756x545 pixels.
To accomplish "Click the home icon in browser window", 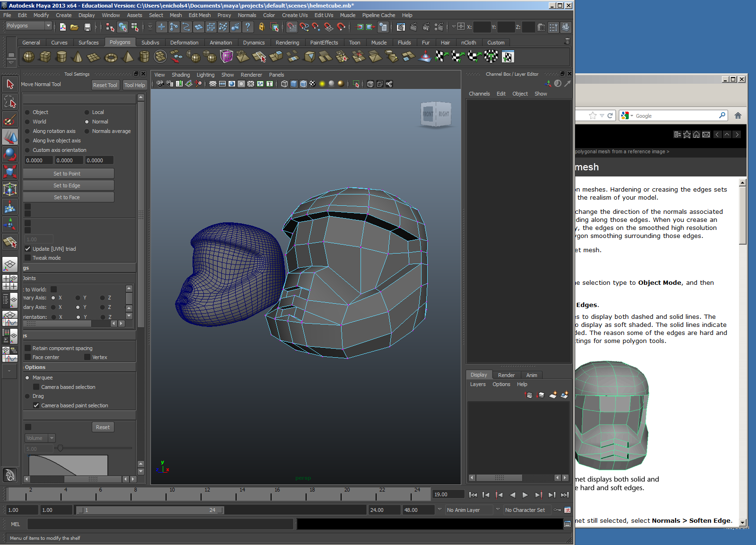I will pyautogui.click(x=738, y=115).
